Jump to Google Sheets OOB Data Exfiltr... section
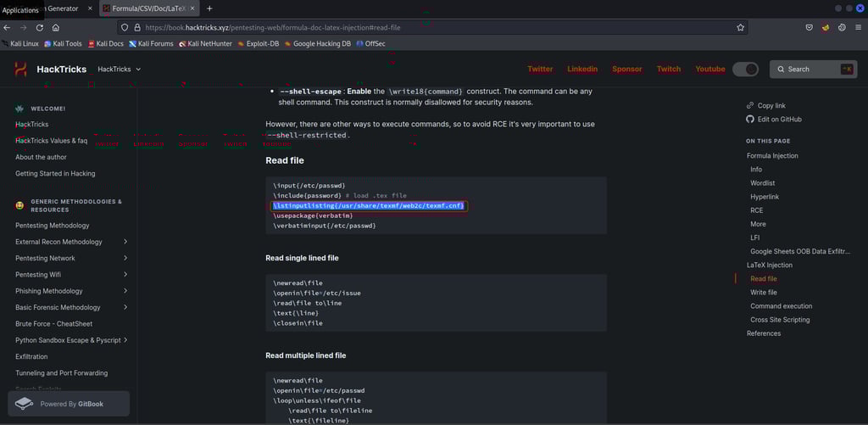Image resolution: width=868 pixels, height=425 pixels. click(x=800, y=251)
